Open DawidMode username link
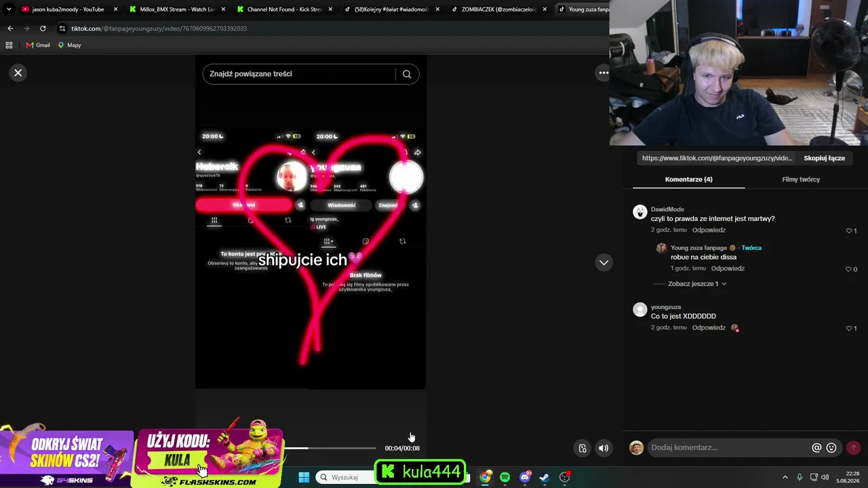Viewport: 868px width, 488px height. (667, 209)
